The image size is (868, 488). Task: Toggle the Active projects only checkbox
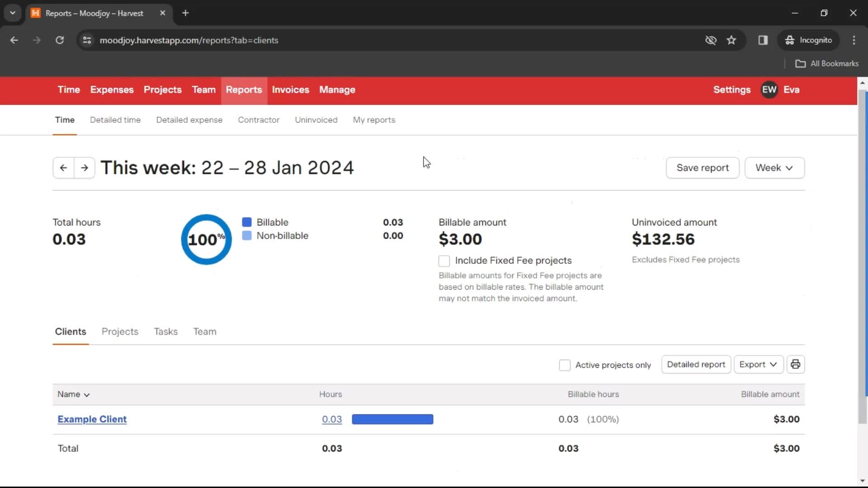click(565, 365)
